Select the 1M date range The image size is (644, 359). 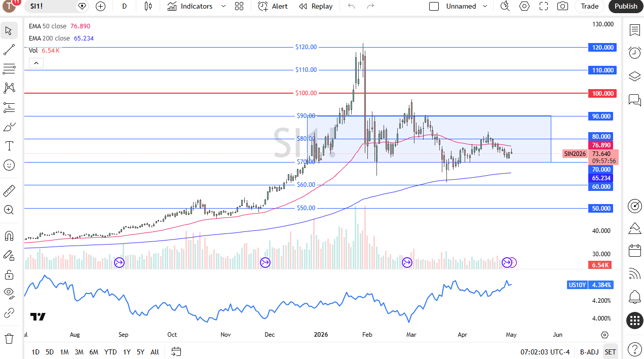click(64, 352)
